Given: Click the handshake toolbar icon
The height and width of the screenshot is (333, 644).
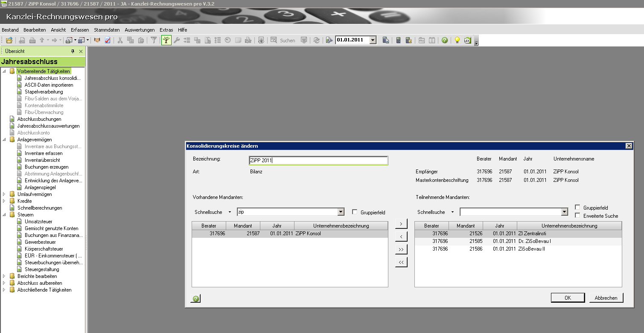Looking at the screenshot, I should (97, 40).
